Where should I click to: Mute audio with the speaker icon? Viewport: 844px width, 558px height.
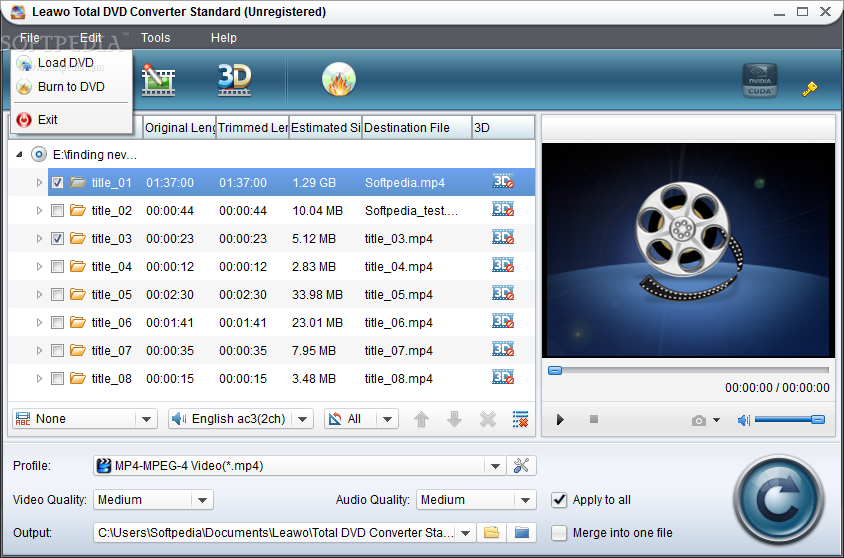744,420
